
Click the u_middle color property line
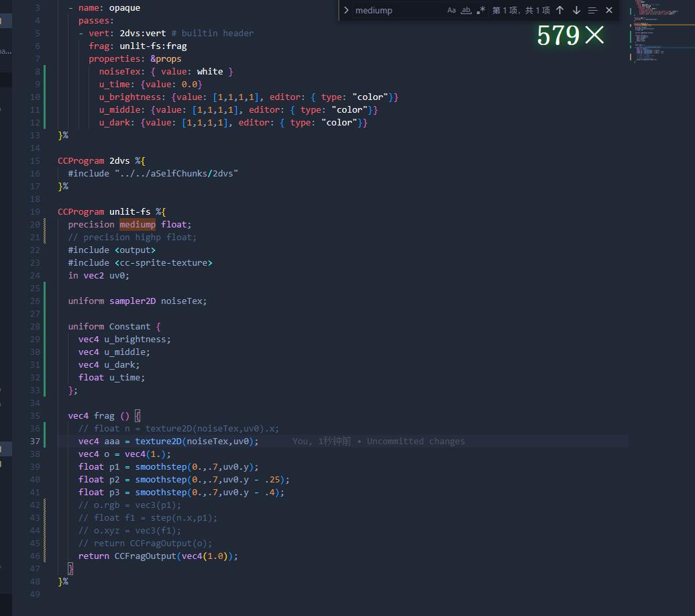238,110
